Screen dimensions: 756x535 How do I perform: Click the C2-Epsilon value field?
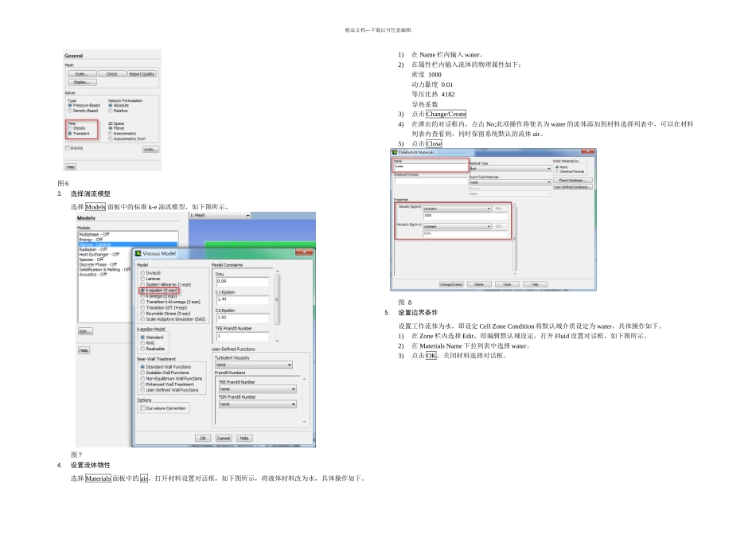[x=243, y=318]
